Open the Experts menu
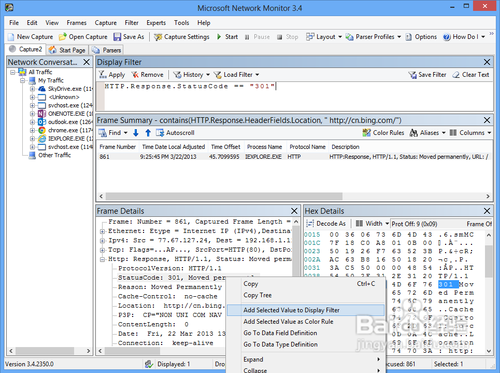The height and width of the screenshot is (373, 500). point(156,23)
